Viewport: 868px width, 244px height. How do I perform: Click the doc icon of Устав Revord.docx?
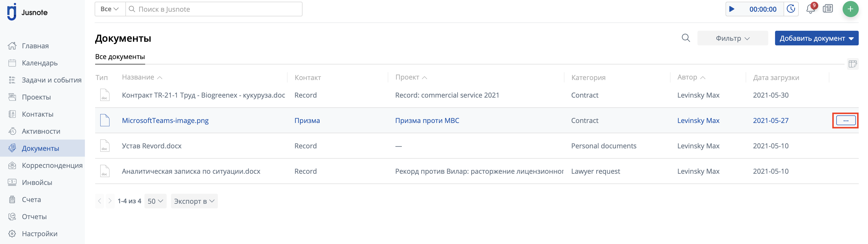click(105, 146)
